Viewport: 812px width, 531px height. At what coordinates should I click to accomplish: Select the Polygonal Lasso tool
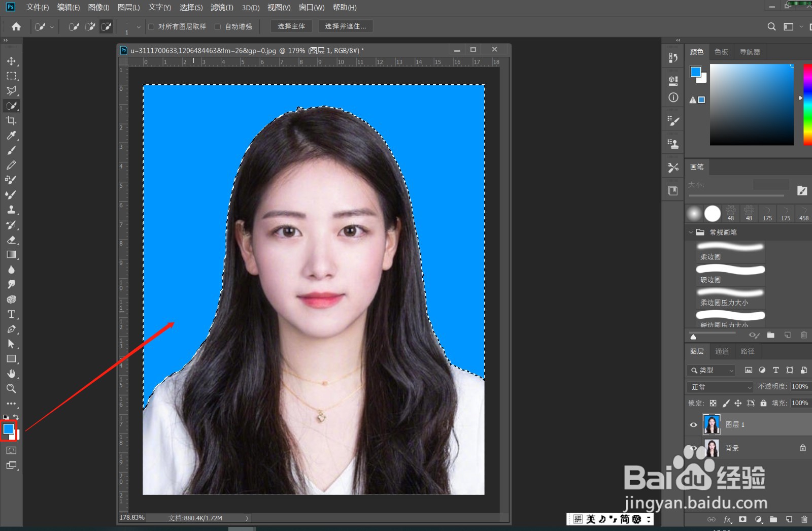tap(11, 91)
